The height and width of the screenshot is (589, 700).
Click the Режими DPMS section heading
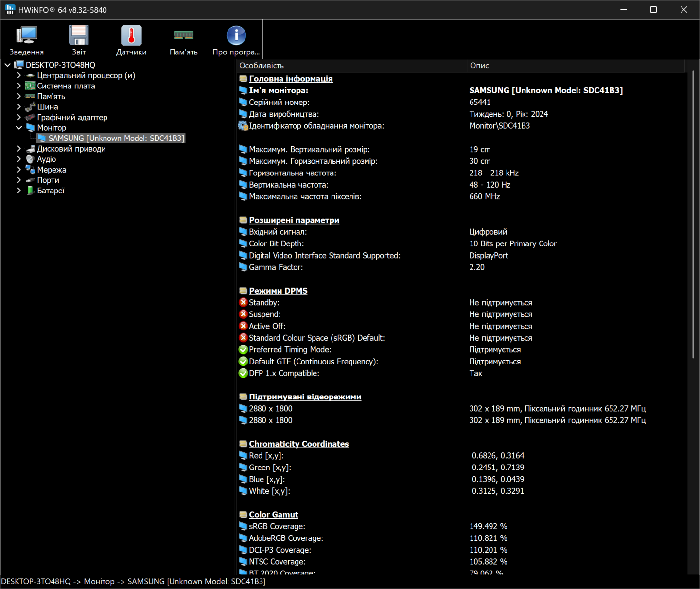pyautogui.click(x=278, y=291)
